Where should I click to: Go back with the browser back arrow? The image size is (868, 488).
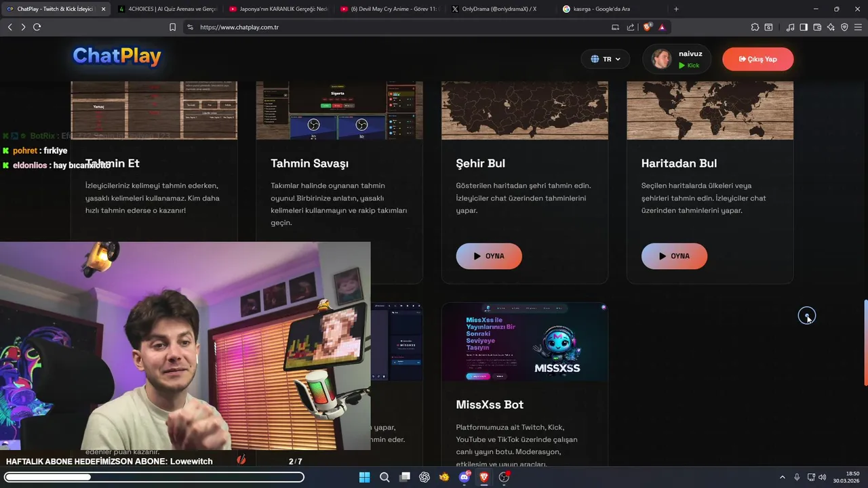9,27
